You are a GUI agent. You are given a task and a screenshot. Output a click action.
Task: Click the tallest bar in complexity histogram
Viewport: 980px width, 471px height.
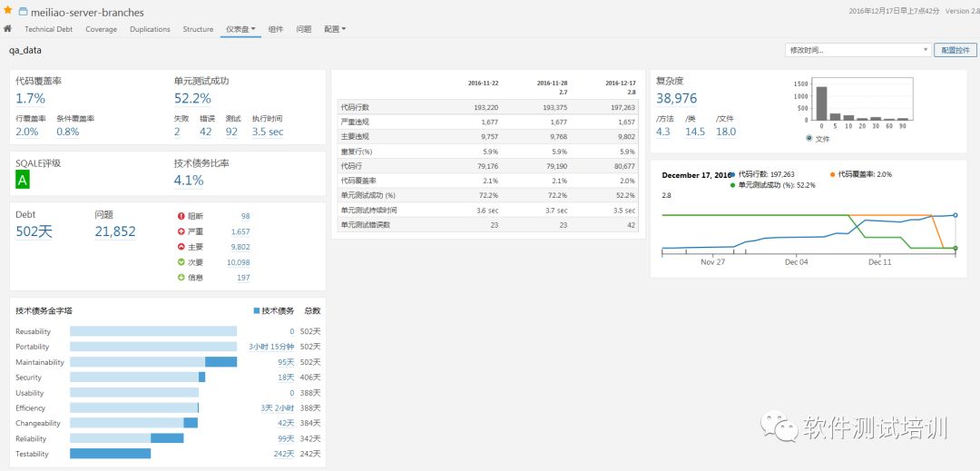(822, 103)
